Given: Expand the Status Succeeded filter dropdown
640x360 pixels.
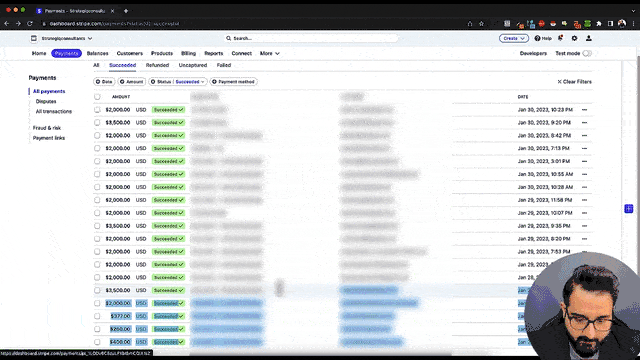Looking at the screenshot, I should coord(178,82).
